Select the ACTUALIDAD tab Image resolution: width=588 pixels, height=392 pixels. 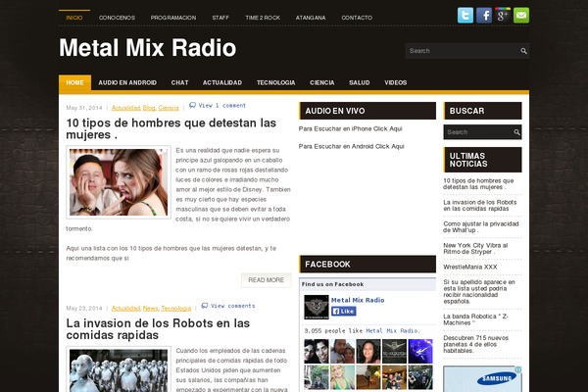click(222, 82)
